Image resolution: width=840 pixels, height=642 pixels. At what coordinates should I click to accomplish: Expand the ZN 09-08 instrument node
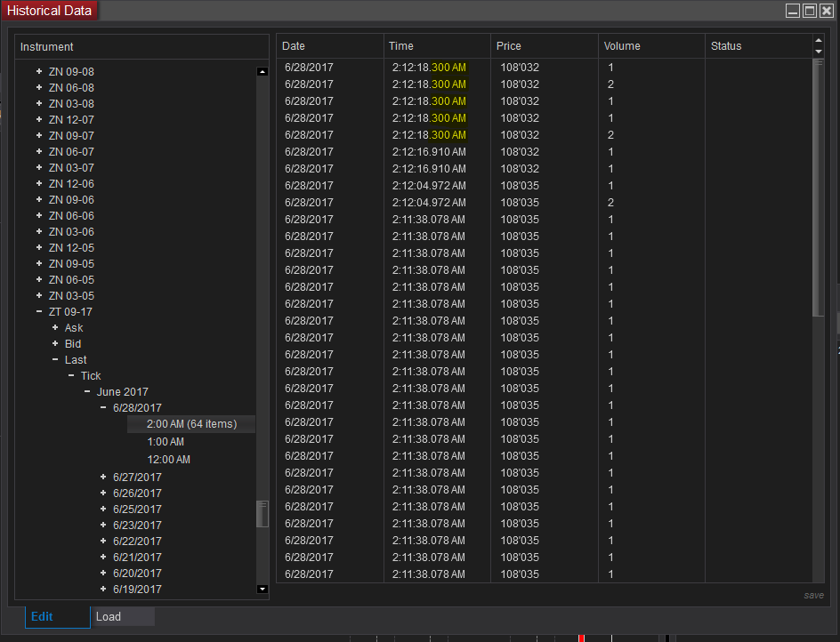point(39,71)
